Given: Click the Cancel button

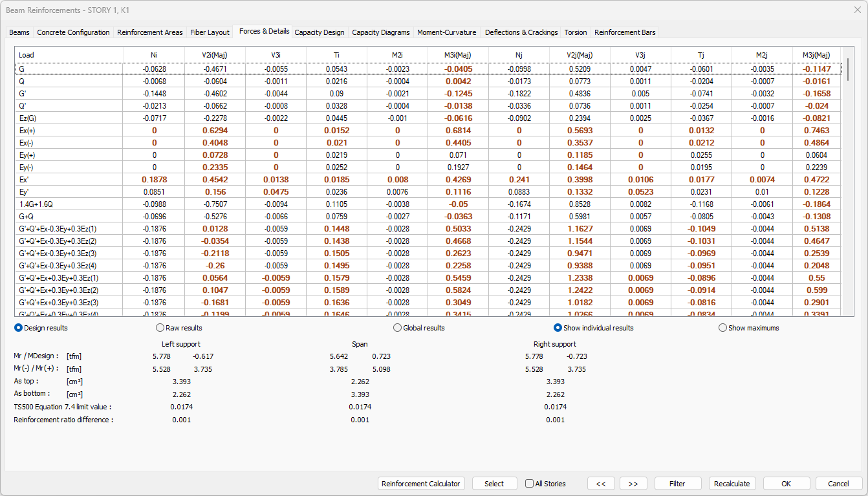Looking at the screenshot, I should point(838,484).
